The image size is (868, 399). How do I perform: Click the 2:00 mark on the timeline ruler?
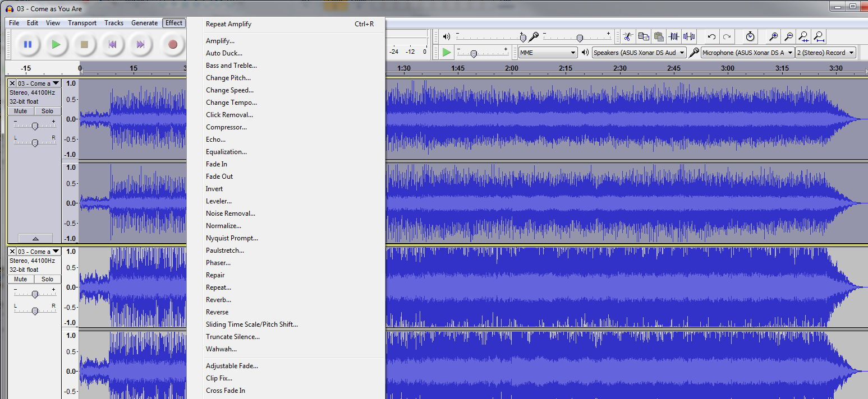tap(511, 68)
